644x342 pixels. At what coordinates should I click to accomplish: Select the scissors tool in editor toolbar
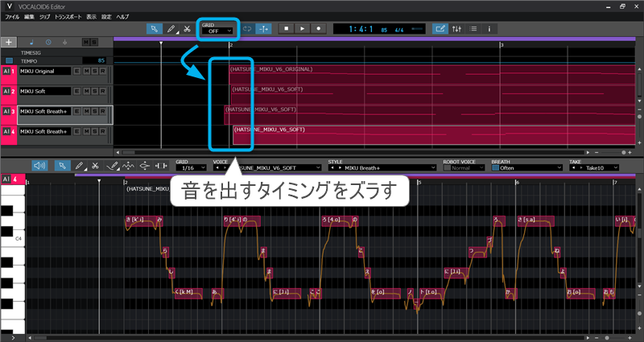95,166
